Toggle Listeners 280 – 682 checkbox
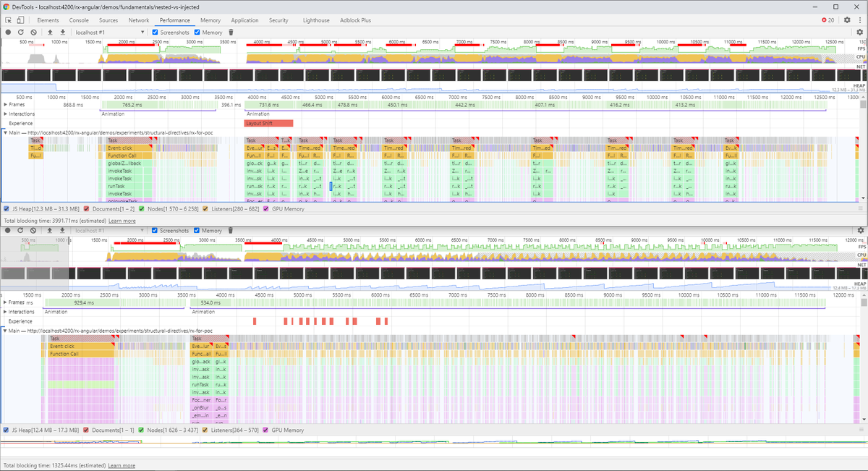Screen dimensions: 868x471 coord(205,210)
